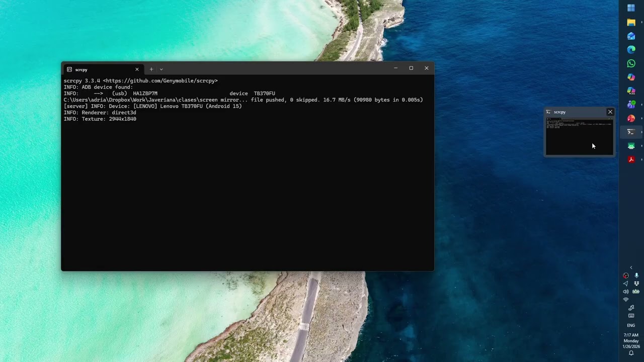Click the scrcpy GitHub URL in the terminal
The image size is (644, 362).
pyautogui.click(x=160, y=80)
